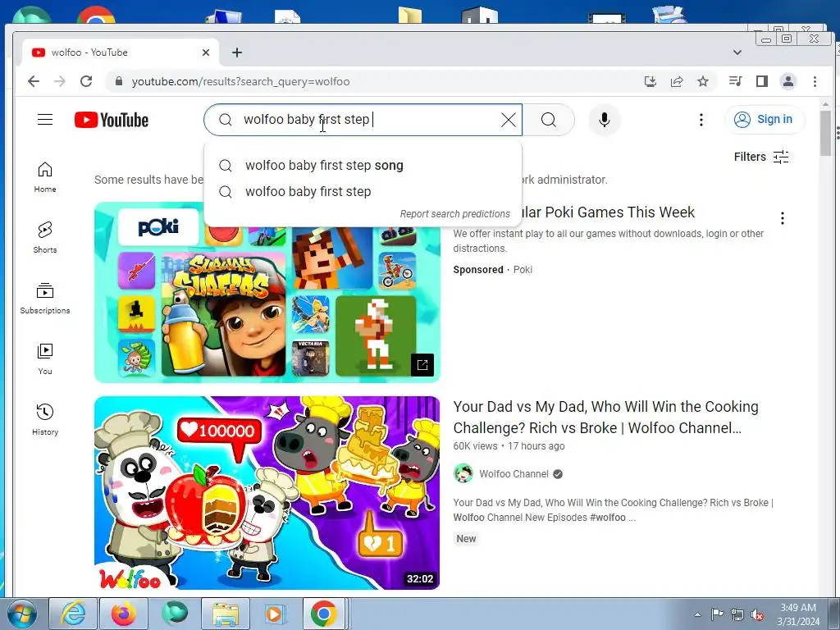This screenshot has height=630, width=840.
Task: Open the Windows Start menu
Action: 21,614
